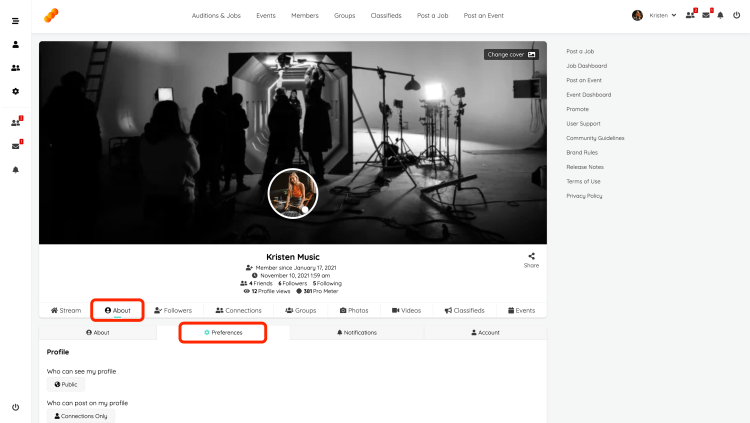Open the Members menu item
This screenshot has width=750, height=423.
[305, 15]
